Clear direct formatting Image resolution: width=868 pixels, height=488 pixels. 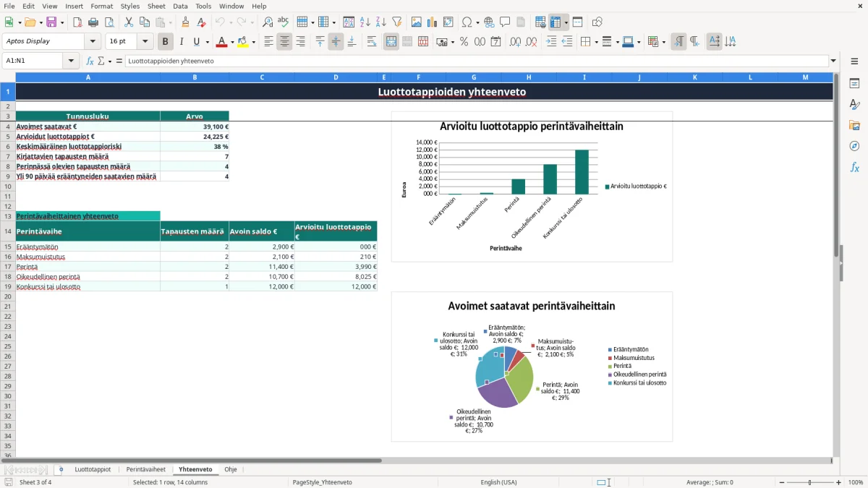[x=202, y=22]
